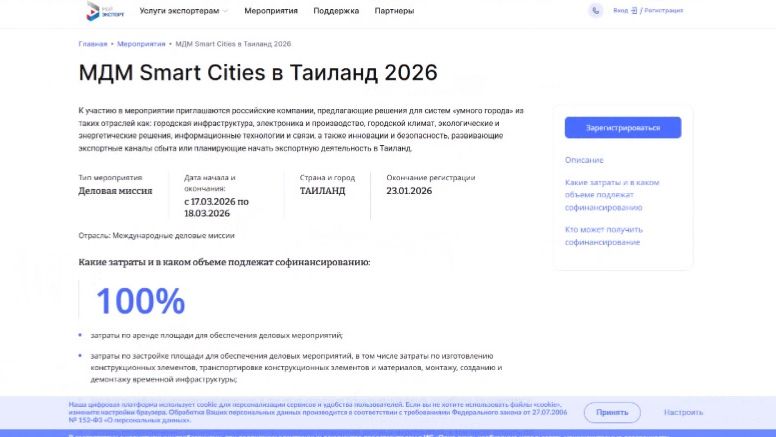Accept cookies with Принять button
The height and width of the screenshot is (437, 776).
(x=612, y=412)
